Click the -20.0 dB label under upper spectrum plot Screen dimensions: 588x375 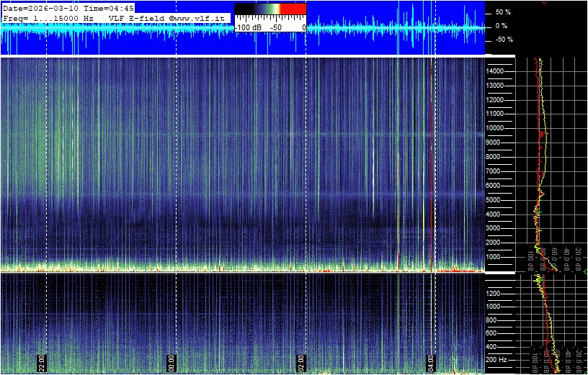click(x=578, y=258)
